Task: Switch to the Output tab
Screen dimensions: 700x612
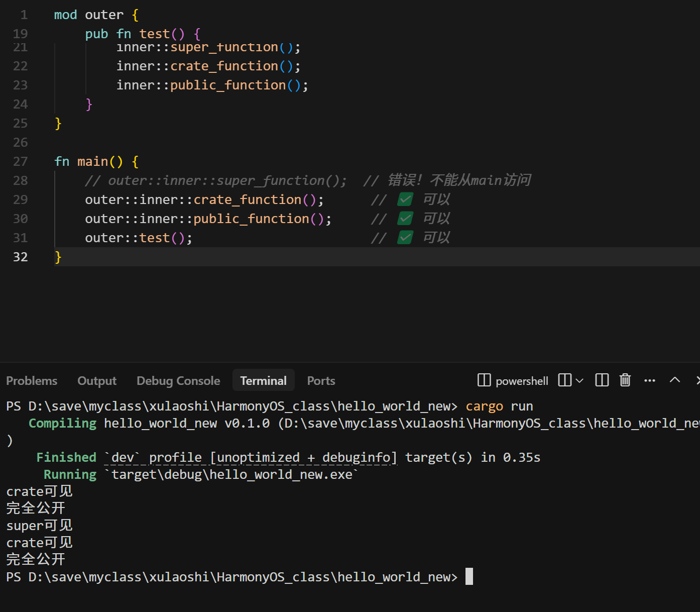Action: pos(97,381)
